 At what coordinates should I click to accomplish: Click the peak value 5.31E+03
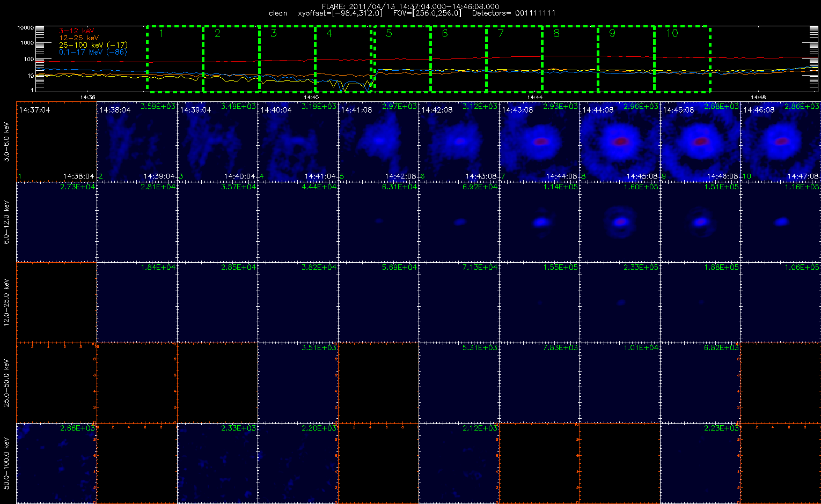480,348
